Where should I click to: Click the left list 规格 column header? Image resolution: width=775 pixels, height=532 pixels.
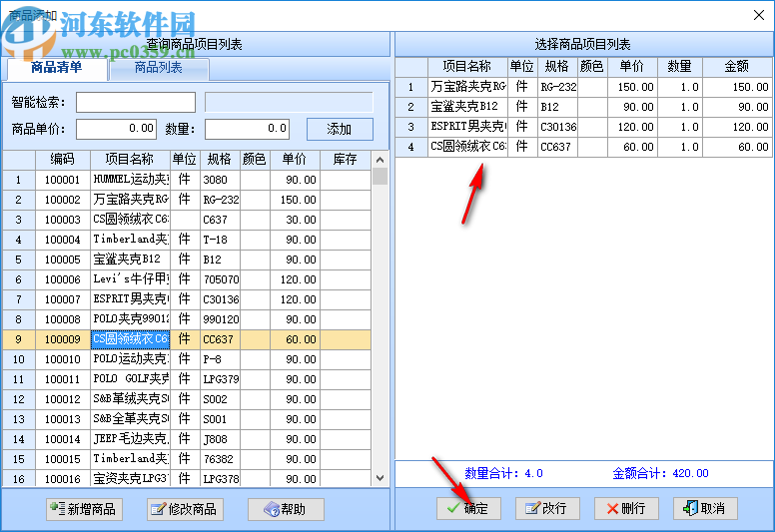pos(220,160)
